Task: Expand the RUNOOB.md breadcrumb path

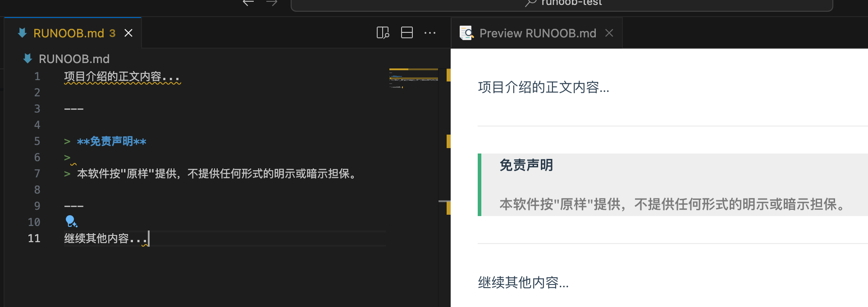Action: click(x=74, y=59)
